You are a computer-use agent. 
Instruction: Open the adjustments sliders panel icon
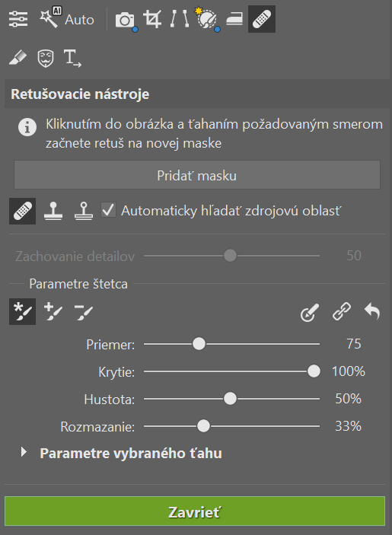tap(18, 19)
